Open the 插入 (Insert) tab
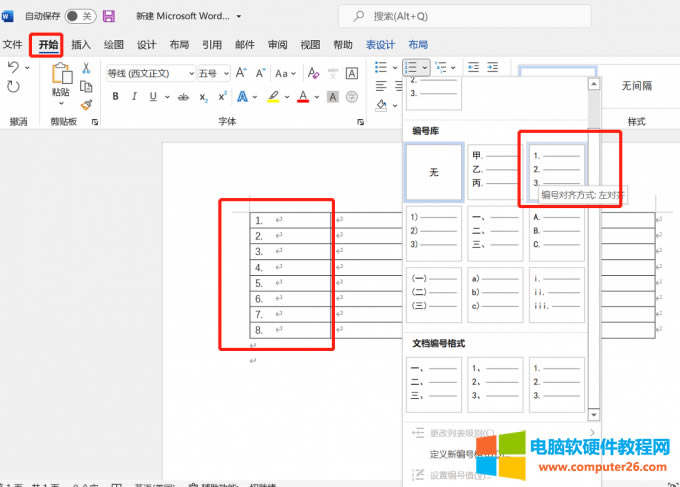The height and width of the screenshot is (487, 680). pos(81,45)
